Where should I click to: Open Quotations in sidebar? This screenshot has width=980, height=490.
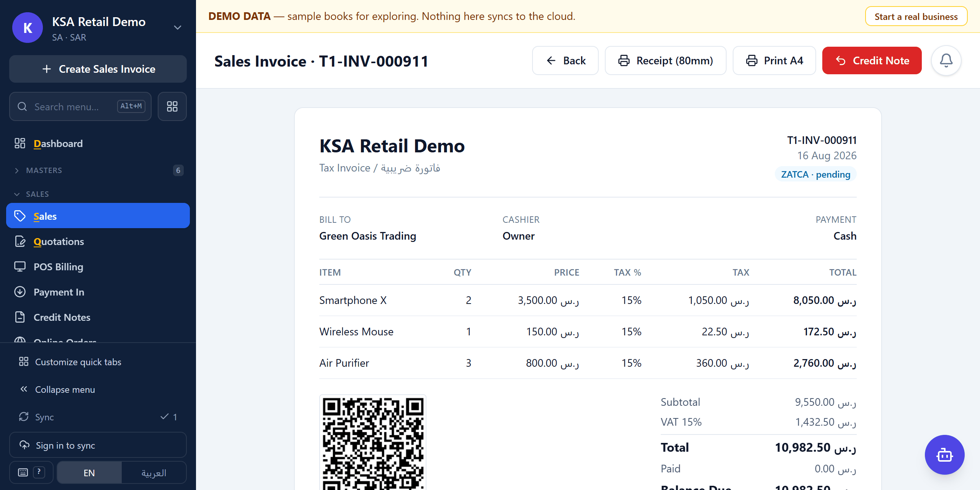pyautogui.click(x=98, y=242)
